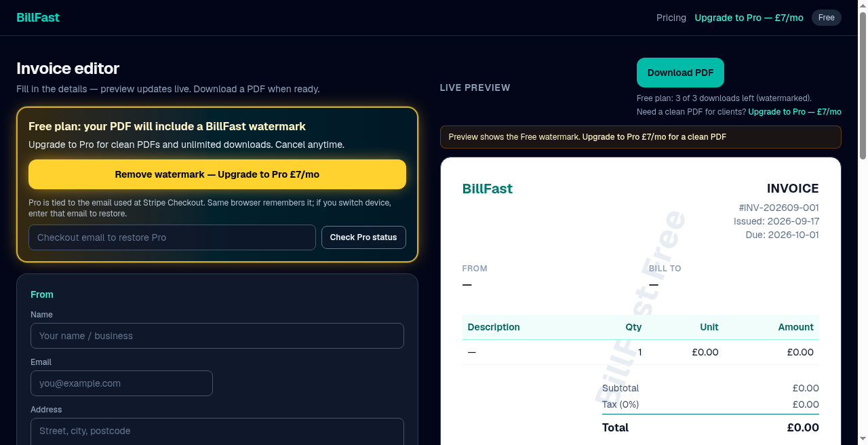This screenshot has width=868, height=445.
Task: Select the Total label in preview
Action: pyautogui.click(x=615, y=427)
